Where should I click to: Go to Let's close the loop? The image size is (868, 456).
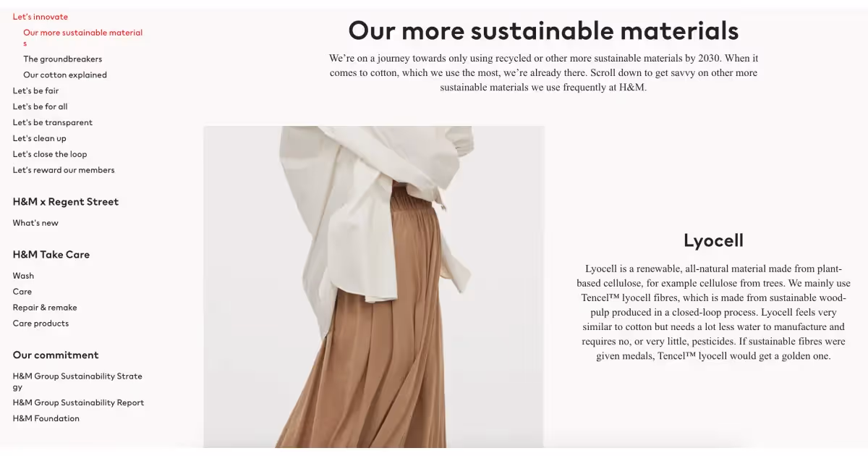(49, 154)
